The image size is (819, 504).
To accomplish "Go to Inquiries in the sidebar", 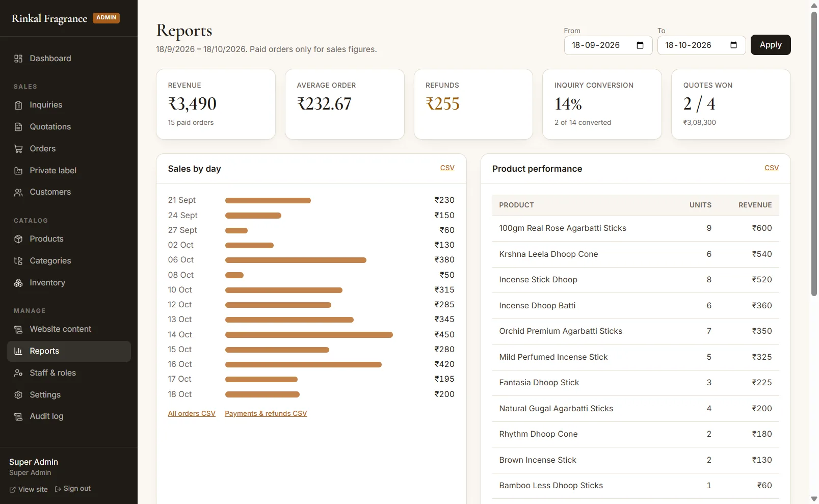I will [69, 105].
